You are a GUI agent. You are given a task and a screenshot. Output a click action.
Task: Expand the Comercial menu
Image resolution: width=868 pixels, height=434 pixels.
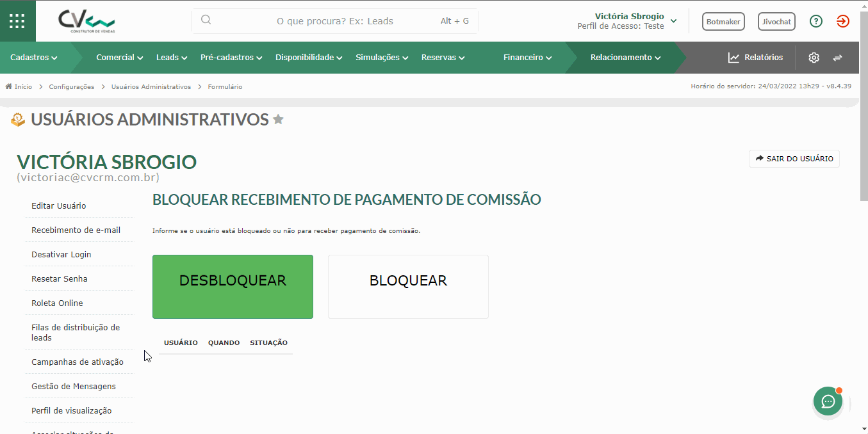(120, 58)
